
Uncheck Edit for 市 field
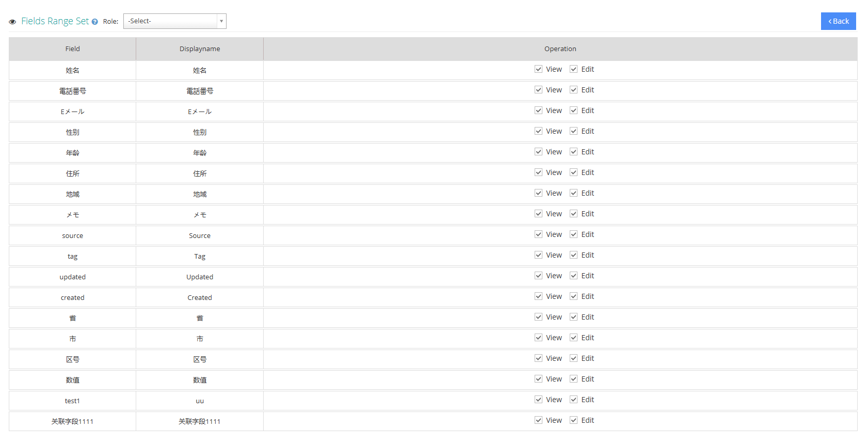point(573,338)
